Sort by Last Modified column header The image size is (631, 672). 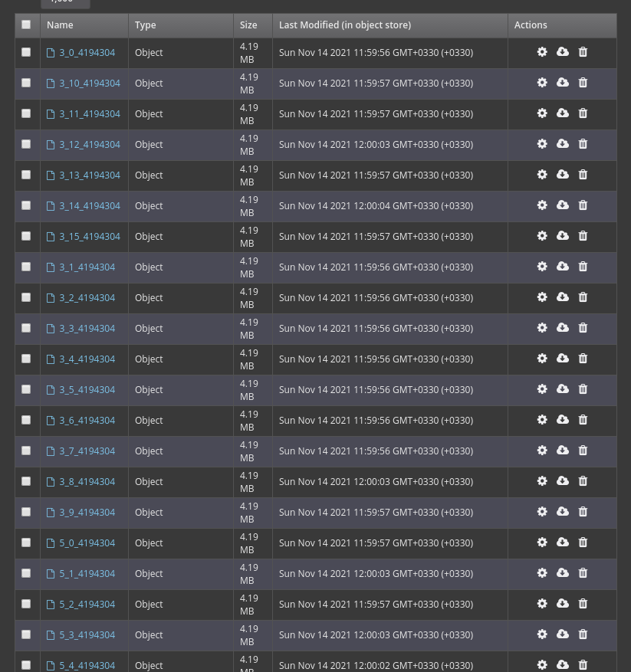(344, 25)
